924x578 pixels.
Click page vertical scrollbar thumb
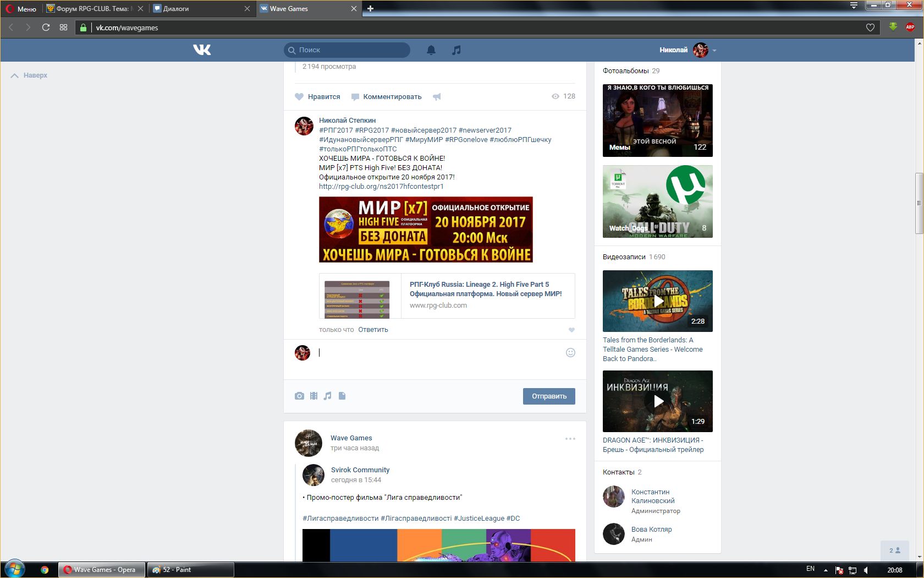919,203
